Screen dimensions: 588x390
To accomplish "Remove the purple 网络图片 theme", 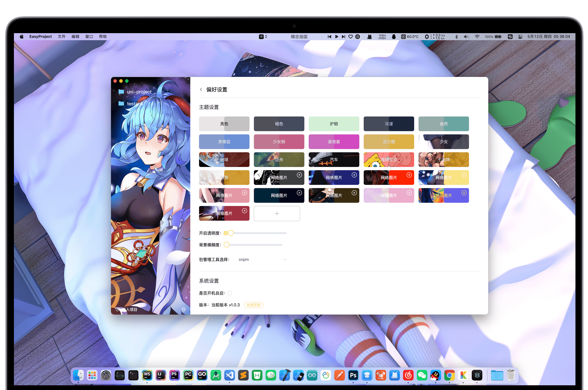I will [x=464, y=193].
